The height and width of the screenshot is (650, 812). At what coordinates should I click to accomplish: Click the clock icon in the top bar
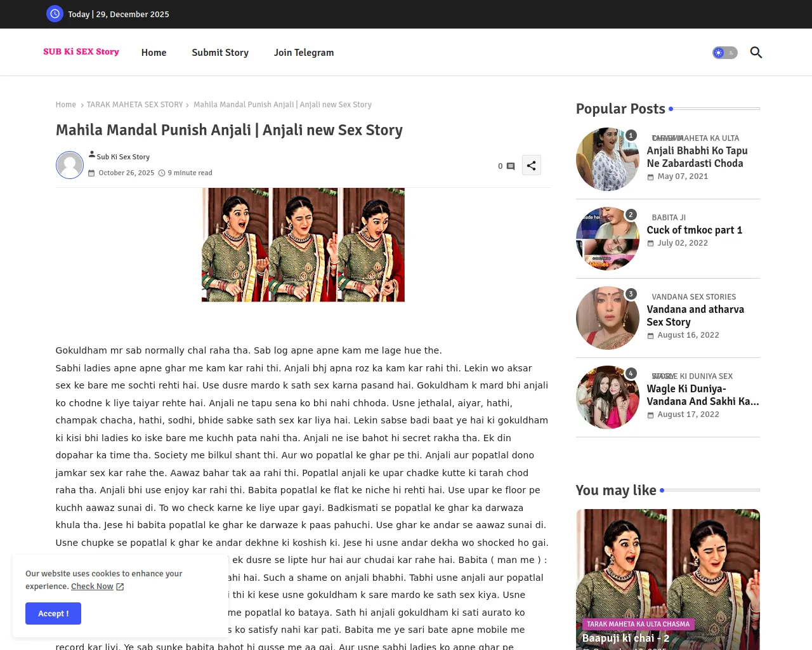(x=55, y=14)
